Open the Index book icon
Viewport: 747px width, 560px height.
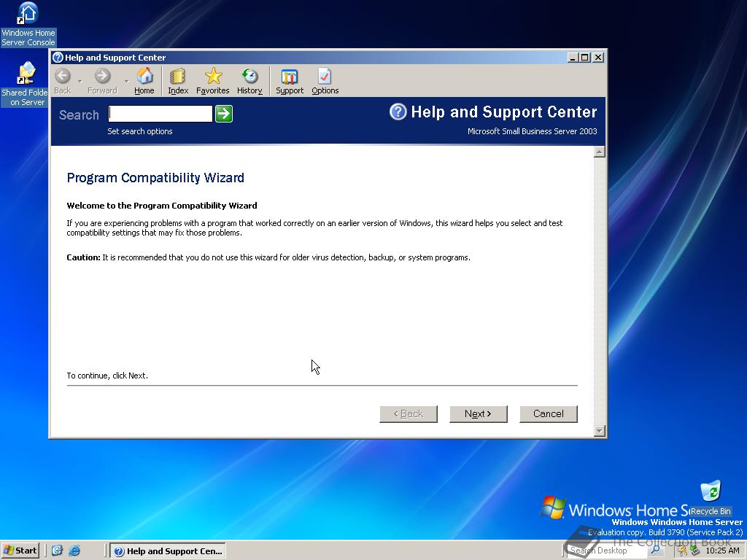tap(178, 80)
